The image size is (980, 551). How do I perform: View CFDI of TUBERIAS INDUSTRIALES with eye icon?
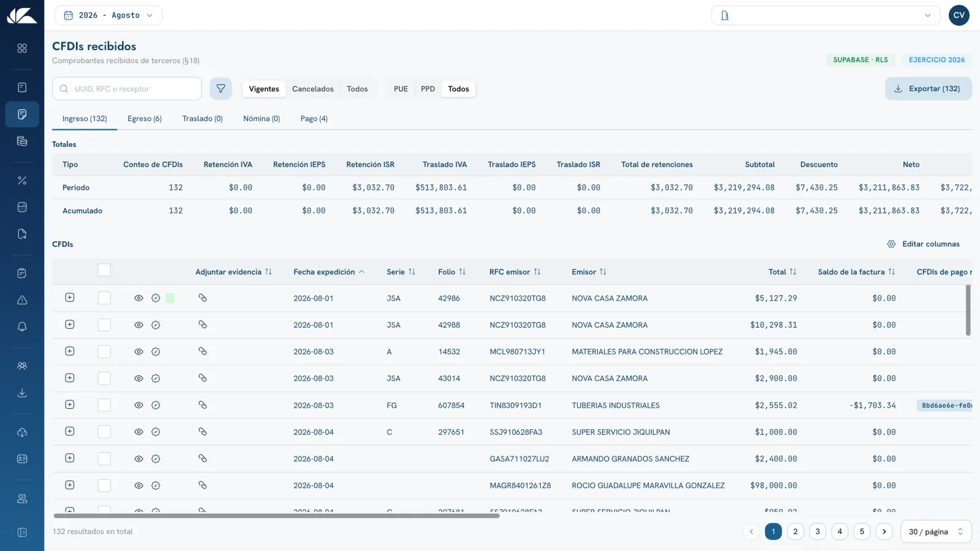138,405
